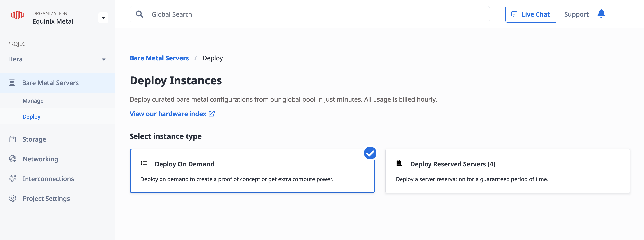Click the Reserved Servers clipboard icon
Image resolution: width=644 pixels, height=240 pixels.
click(399, 163)
